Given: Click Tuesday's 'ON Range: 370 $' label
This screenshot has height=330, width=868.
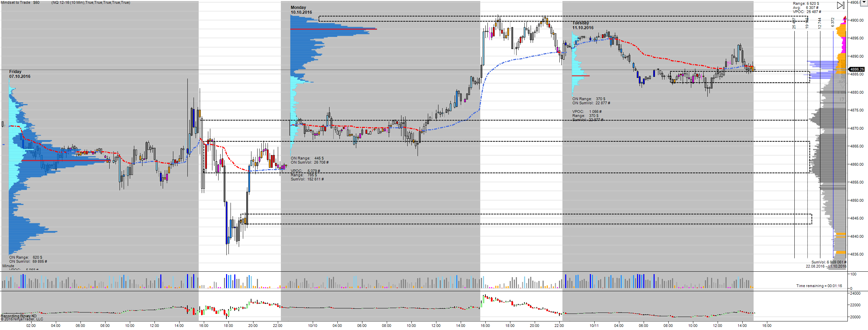Looking at the screenshot, I should (x=589, y=99).
